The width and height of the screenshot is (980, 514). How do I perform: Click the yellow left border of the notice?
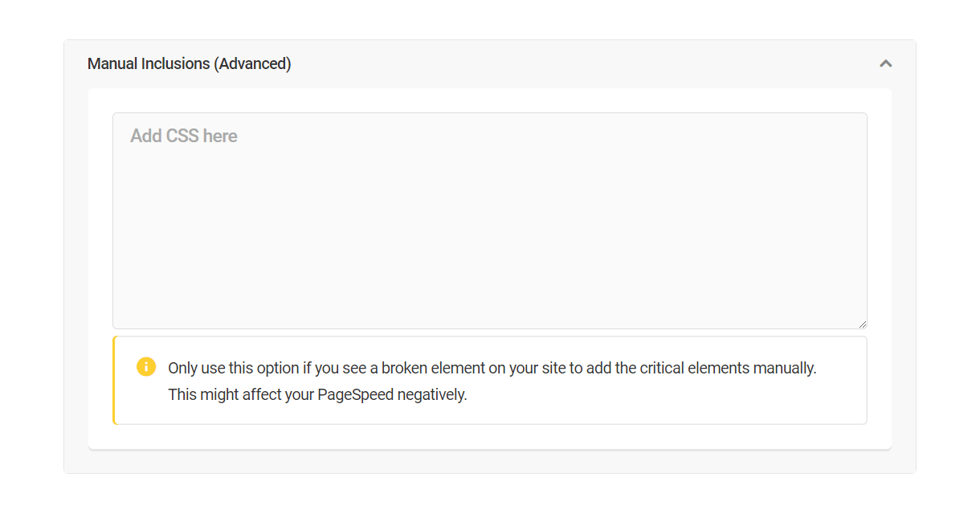pyautogui.click(x=114, y=380)
